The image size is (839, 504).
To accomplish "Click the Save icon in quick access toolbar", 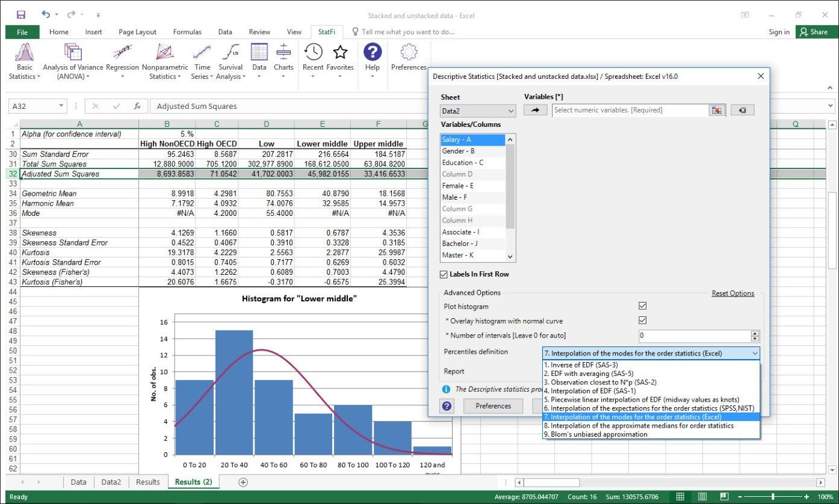I will tap(21, 15).
